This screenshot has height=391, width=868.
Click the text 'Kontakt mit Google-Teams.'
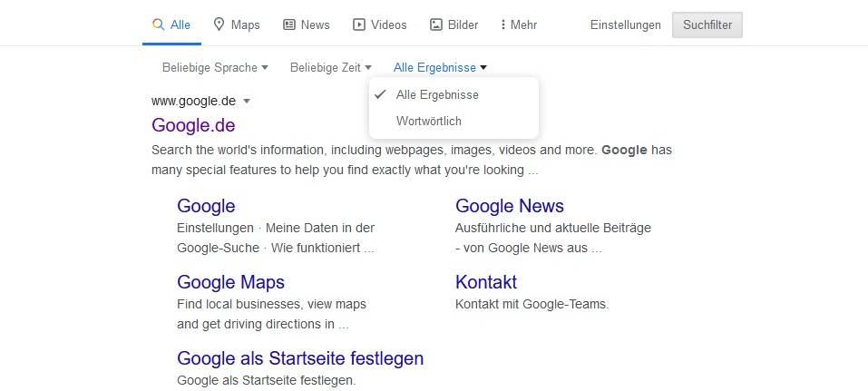[x=532, y=304]
